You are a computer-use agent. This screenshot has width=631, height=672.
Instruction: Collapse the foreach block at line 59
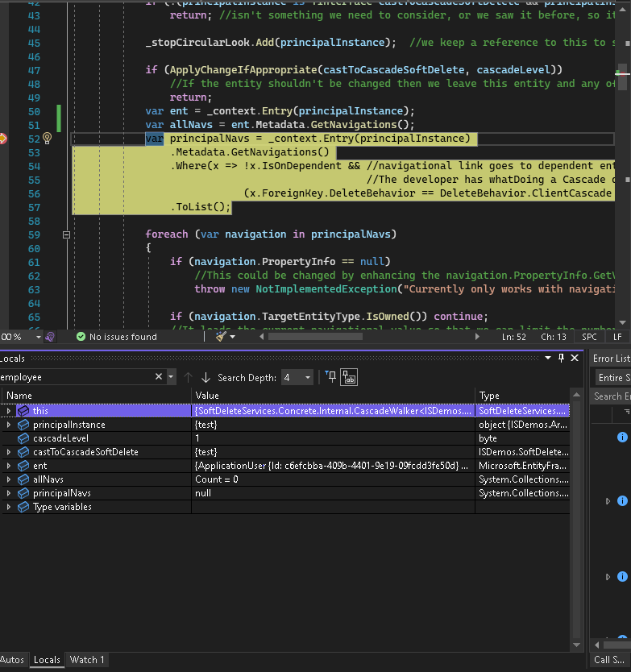tap(66, 234)
